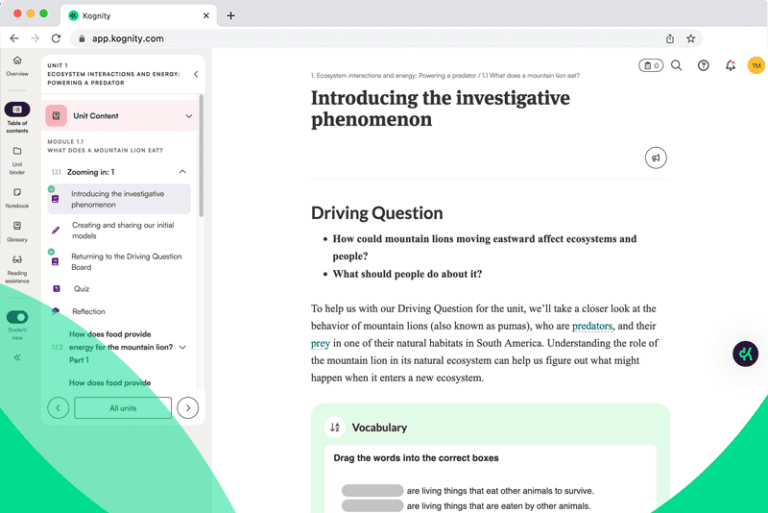Open the Overview home icon

click(x=17, y=61)
